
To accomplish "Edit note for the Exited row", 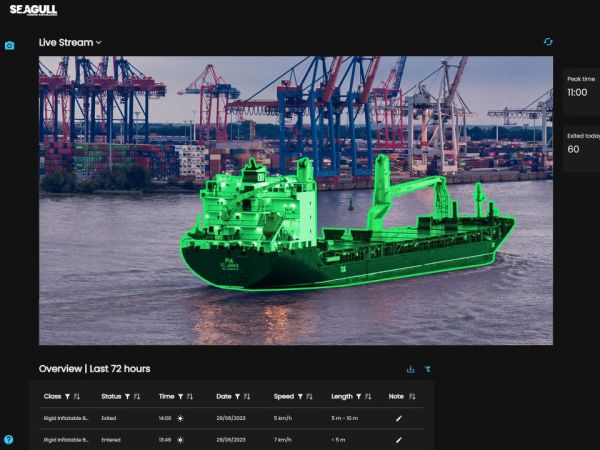I will [x=399, y=418].
